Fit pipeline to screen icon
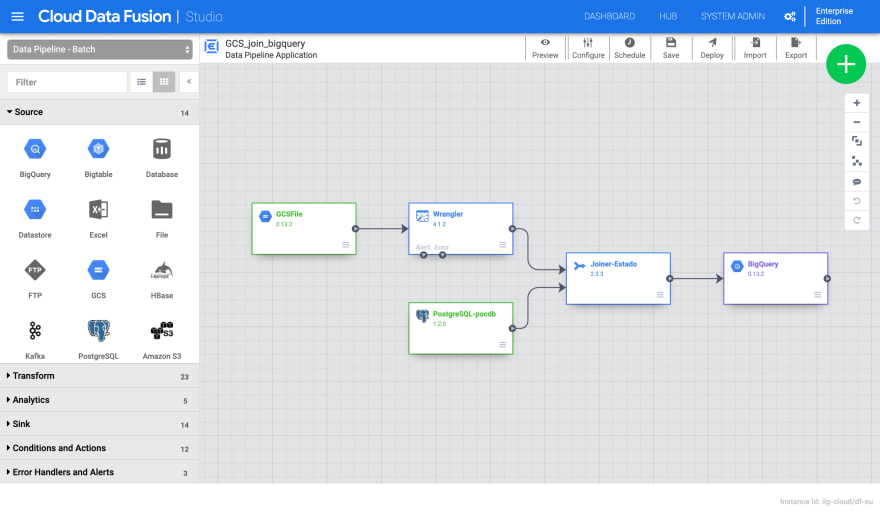880x520 pixels. tap(856, 141)
